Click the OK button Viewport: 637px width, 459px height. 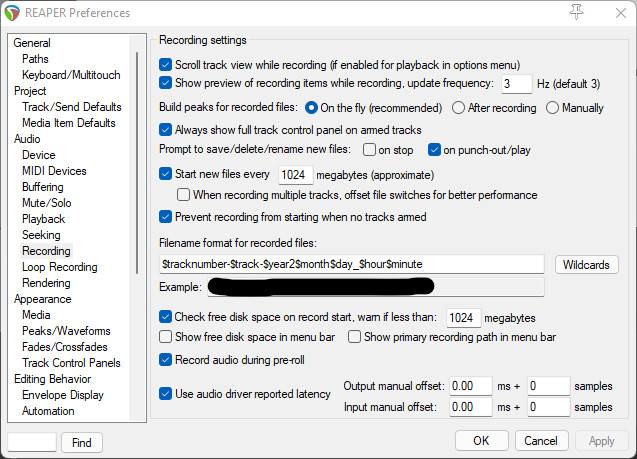(x=481, y=441)
